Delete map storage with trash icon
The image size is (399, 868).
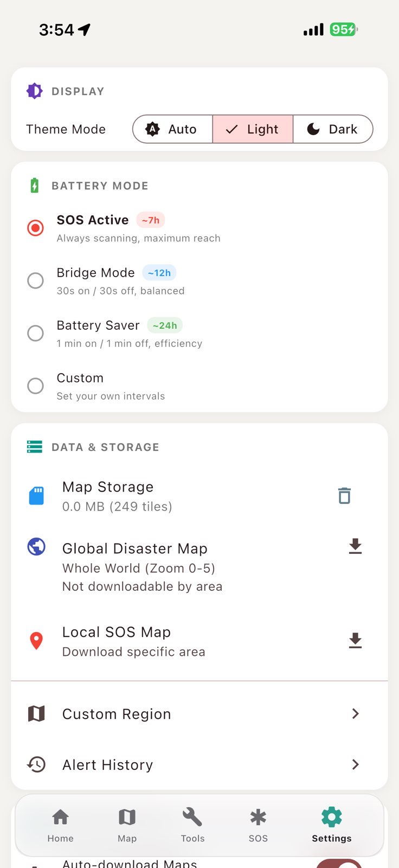click(x=344, y=496)
